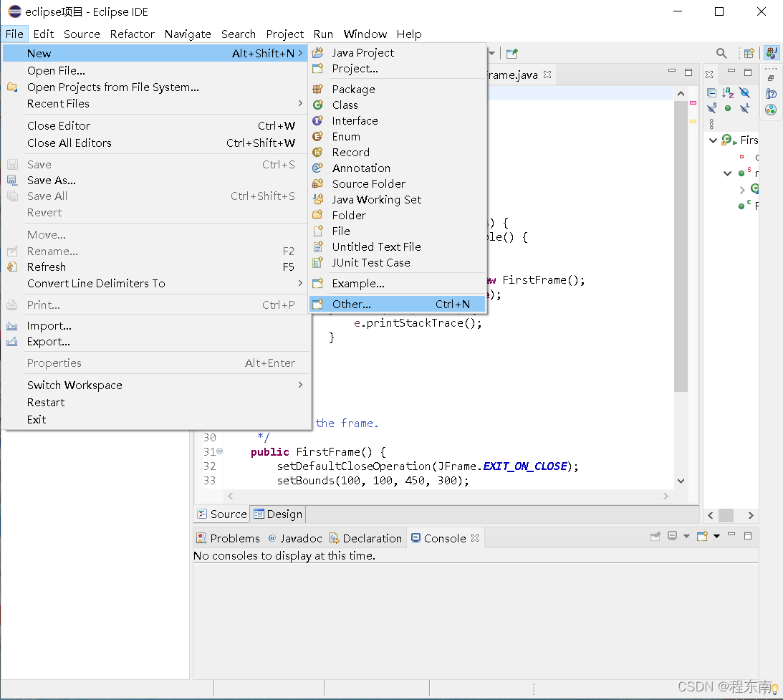The image size is (783, 700).
Task: Choose Package from the New submenu
Action: tap(398, 90)
